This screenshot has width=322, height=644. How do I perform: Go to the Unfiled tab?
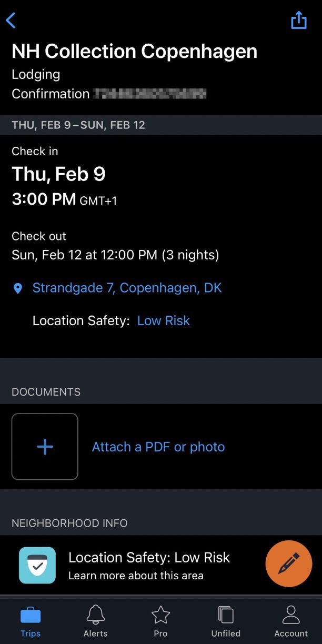pos(226,621)
